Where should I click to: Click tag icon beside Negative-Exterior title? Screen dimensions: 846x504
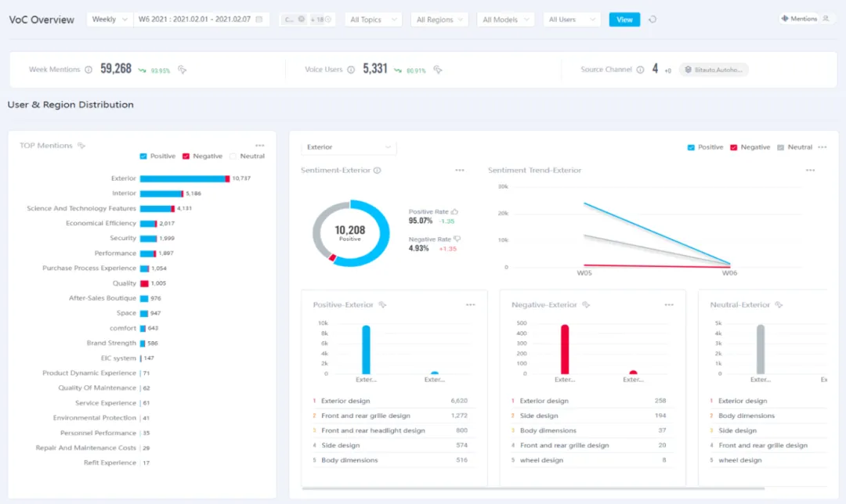point(586,304)
